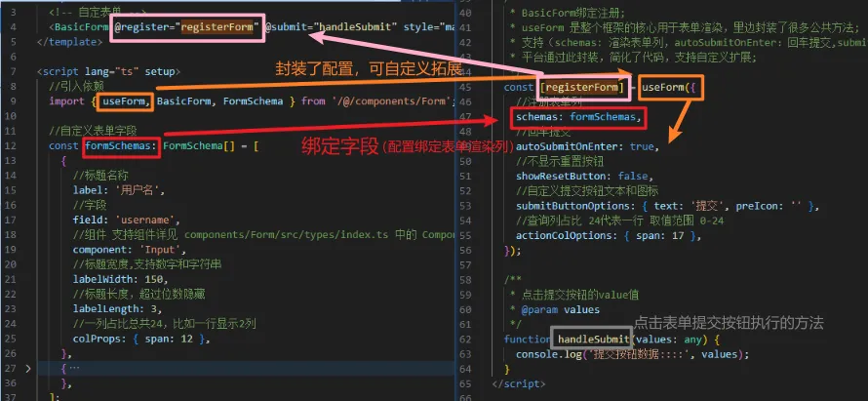This screenshot has width=868, height=401.
Task: Expand the folded code block at line 27
Action: (27, 368)
